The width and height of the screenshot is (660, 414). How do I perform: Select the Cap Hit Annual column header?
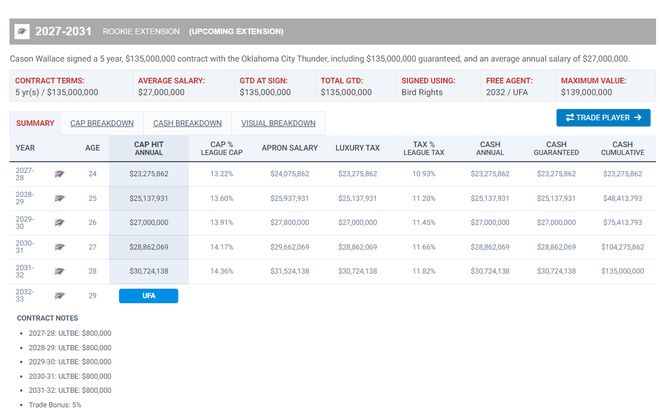click(149, 148)
